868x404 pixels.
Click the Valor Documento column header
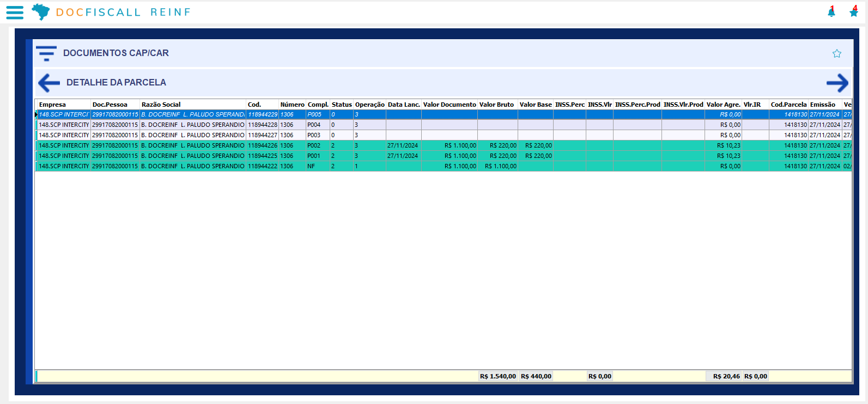tap(450, 105)
